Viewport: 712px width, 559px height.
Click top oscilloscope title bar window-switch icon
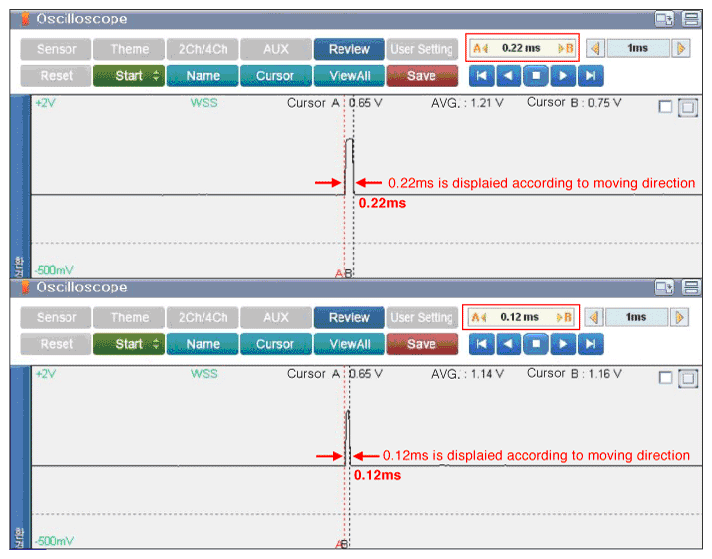[664, 19]
